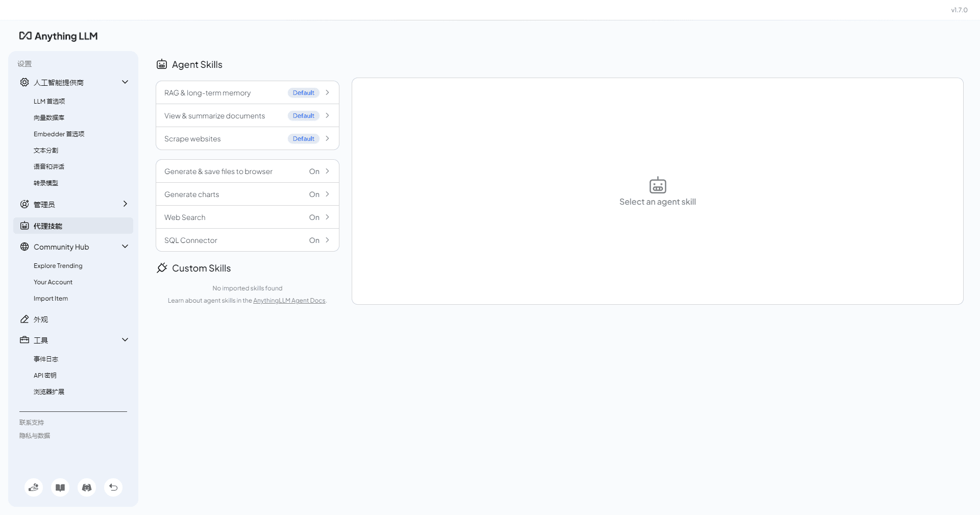The height and width of the screenshot is (515, 980).
Task: Open Generate charts chevron arrow
Action: tap(327, 194)
